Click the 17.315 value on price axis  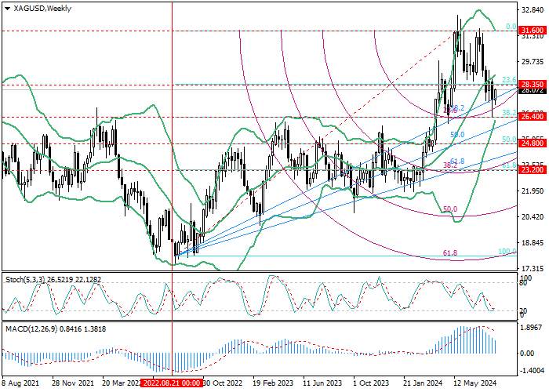(x=533, y=268)
